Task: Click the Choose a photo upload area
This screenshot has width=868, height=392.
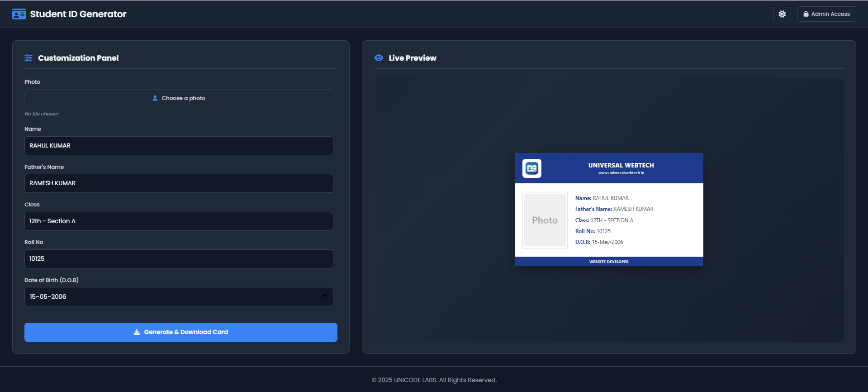Action: pyautogui.click(x=179, y=98)
